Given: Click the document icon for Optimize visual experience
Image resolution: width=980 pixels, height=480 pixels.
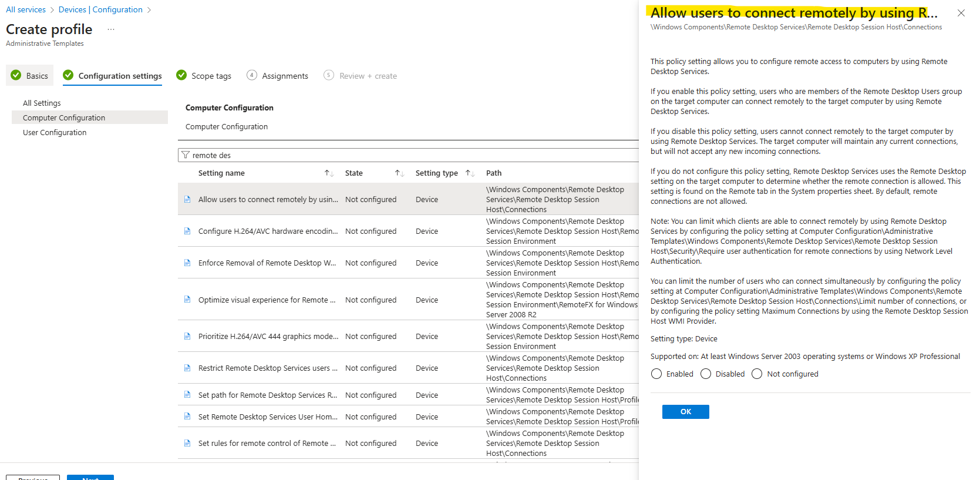Looking at the screenshot, I should point(187,299).
